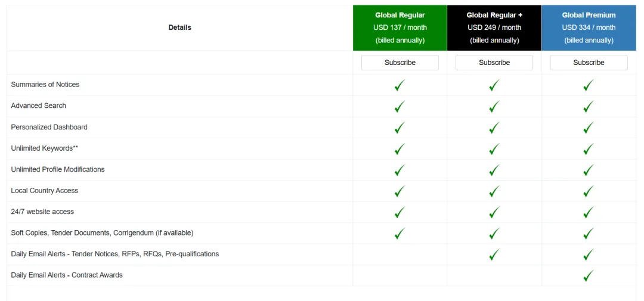Click Global Premium checkmark for Soft Copies row

(589, 234)
